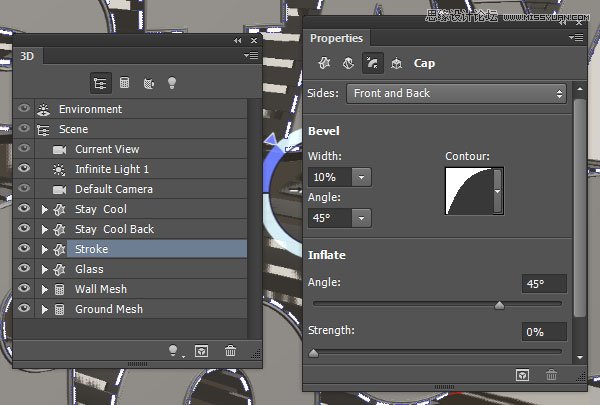600x405 pixels.
Task: Adjust Inflate Strength slider handle
Action: tap(313, 353)
